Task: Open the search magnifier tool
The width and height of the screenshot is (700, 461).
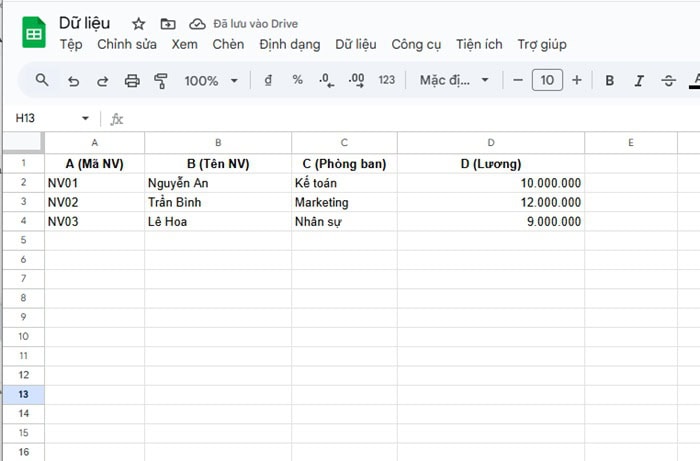Action: tap(42, 80)
